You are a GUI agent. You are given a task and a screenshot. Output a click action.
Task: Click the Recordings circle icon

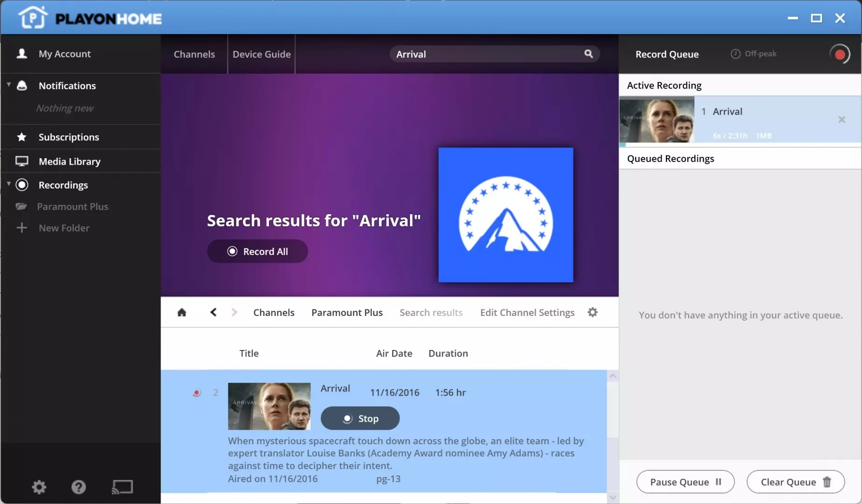[x=21, y=185]
